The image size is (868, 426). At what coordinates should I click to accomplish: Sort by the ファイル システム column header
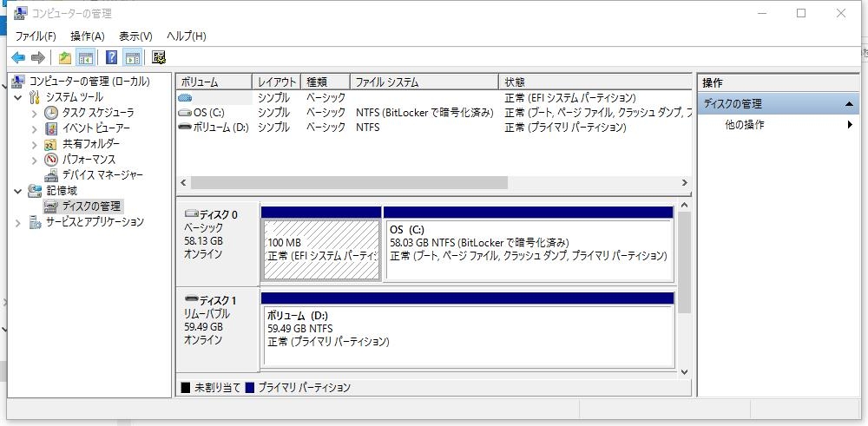[424, 82]
